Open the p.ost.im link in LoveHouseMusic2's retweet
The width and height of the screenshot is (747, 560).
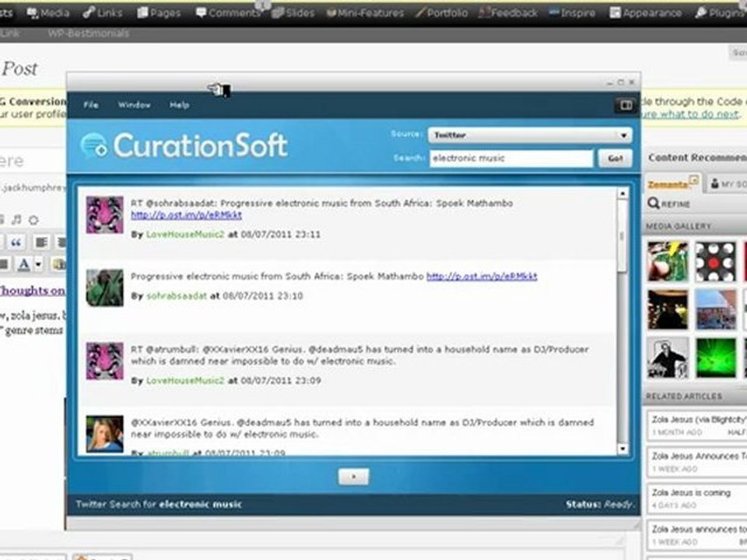pos(186,215)
